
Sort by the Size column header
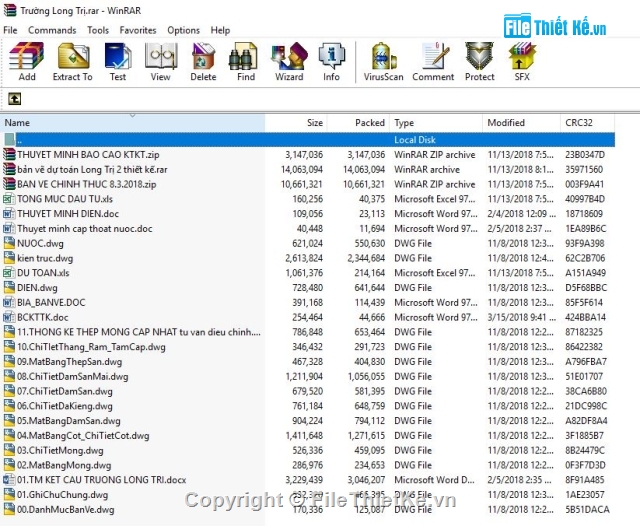[x=296, y=123]
